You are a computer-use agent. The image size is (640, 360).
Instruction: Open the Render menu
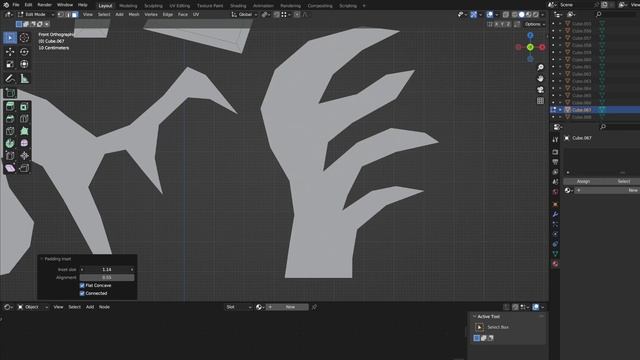(44, 5)
